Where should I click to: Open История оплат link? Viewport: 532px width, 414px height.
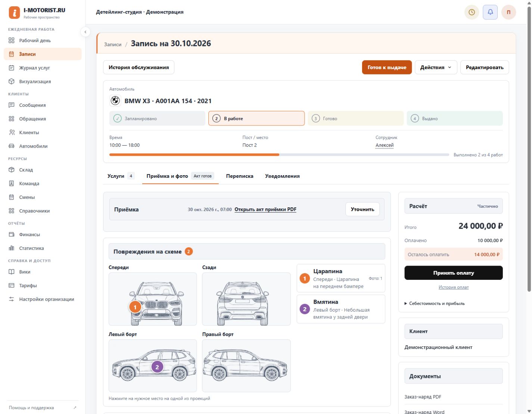(x=454, y=287)
